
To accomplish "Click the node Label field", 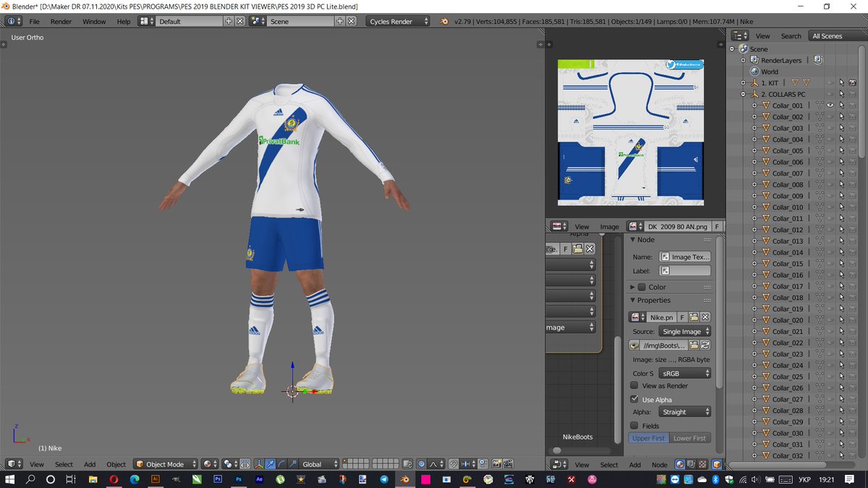I will pos(684,270).
